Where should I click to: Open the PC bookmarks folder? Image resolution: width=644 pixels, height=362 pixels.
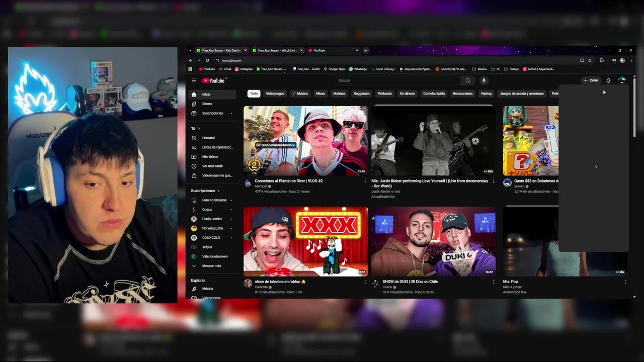[x=496, y=69]
